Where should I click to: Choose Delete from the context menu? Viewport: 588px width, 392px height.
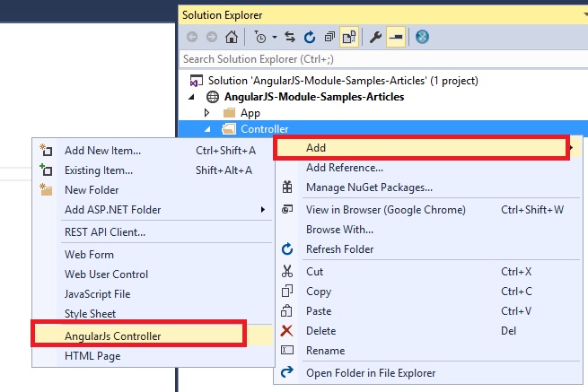(x=321, y=330)
